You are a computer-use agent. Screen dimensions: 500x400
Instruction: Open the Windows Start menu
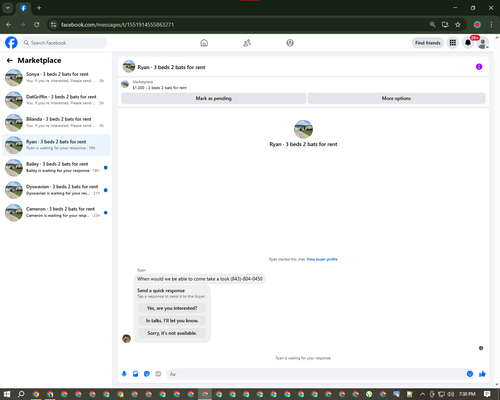tap(7, 394)
